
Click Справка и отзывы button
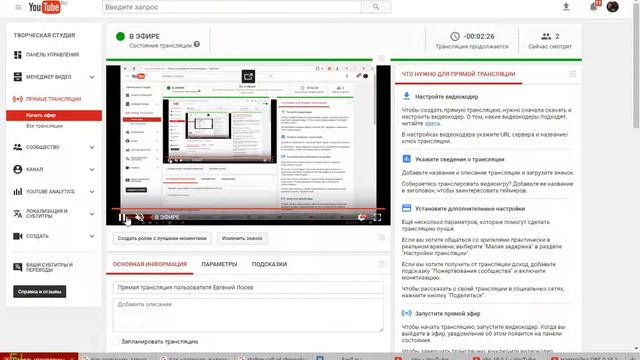coord(40,291)
